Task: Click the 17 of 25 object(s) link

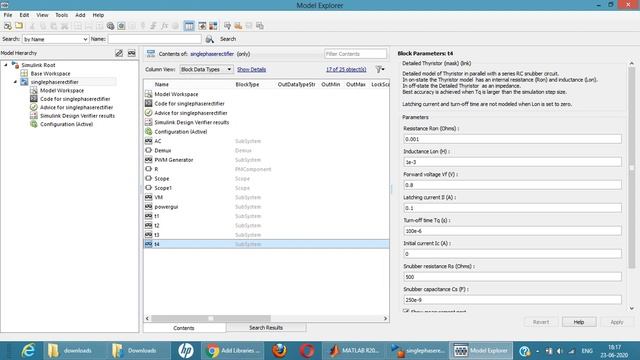Action: click(346, 69)
